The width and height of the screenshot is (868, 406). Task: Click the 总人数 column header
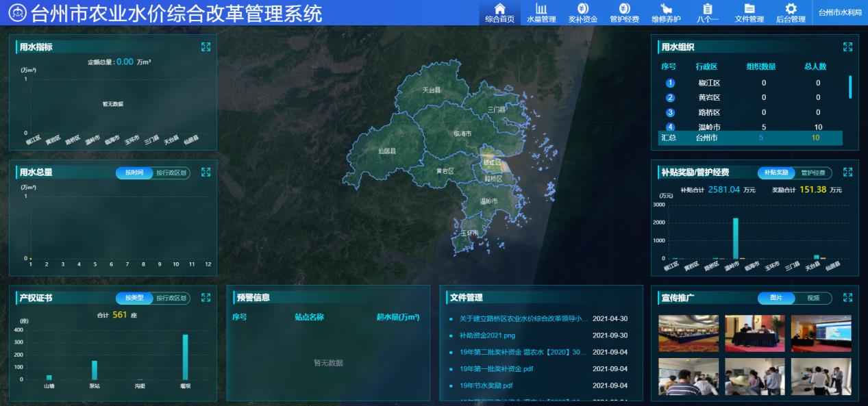click(815, 66)
